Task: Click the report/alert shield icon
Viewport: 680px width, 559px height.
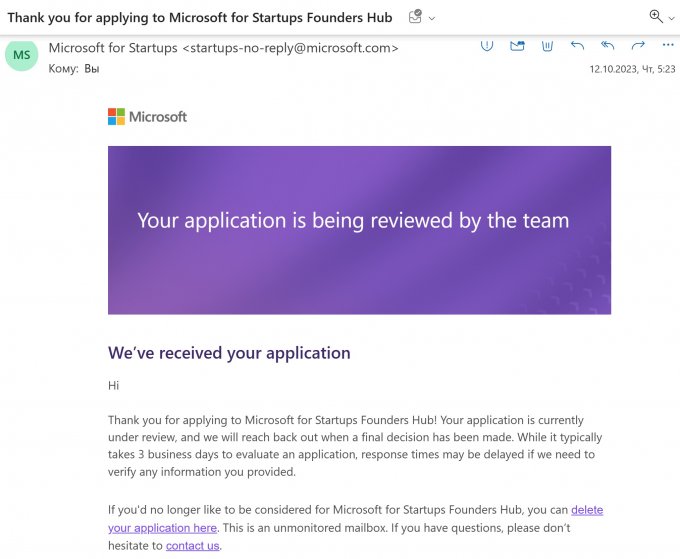Action: (x=487, y=46)
